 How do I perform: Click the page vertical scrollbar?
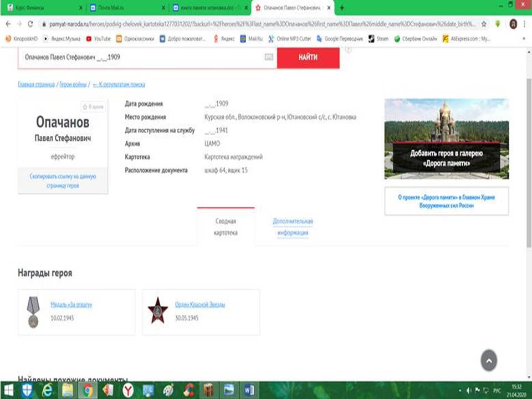[x=529, y=163]
